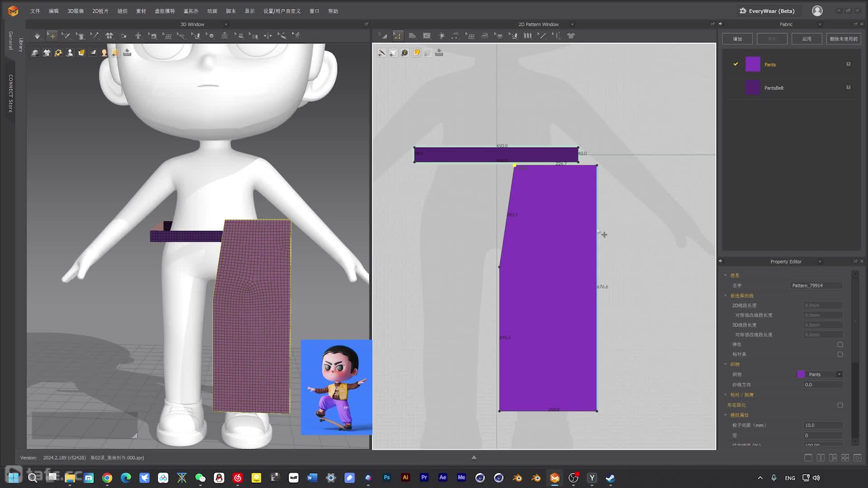Toggle the 粘衬条 checkbox
868x488 pixels.
[x=840, y=354]
